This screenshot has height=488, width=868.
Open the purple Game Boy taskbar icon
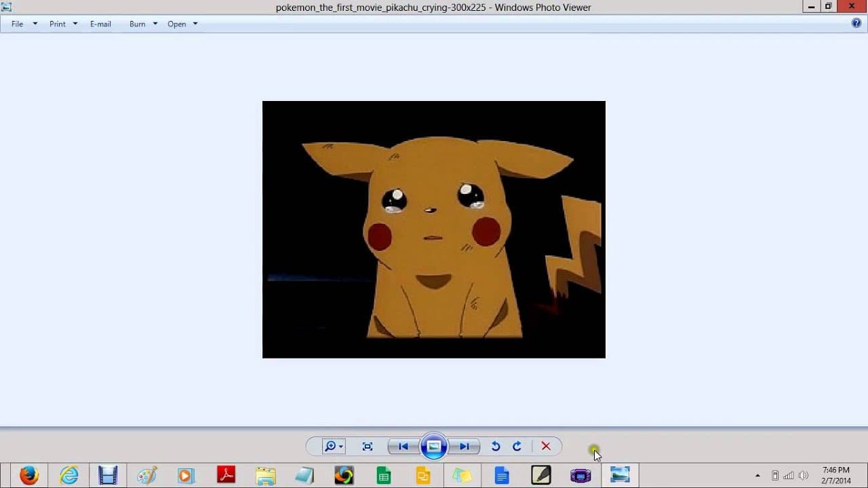pyautogui.click(x=580, y=475)
